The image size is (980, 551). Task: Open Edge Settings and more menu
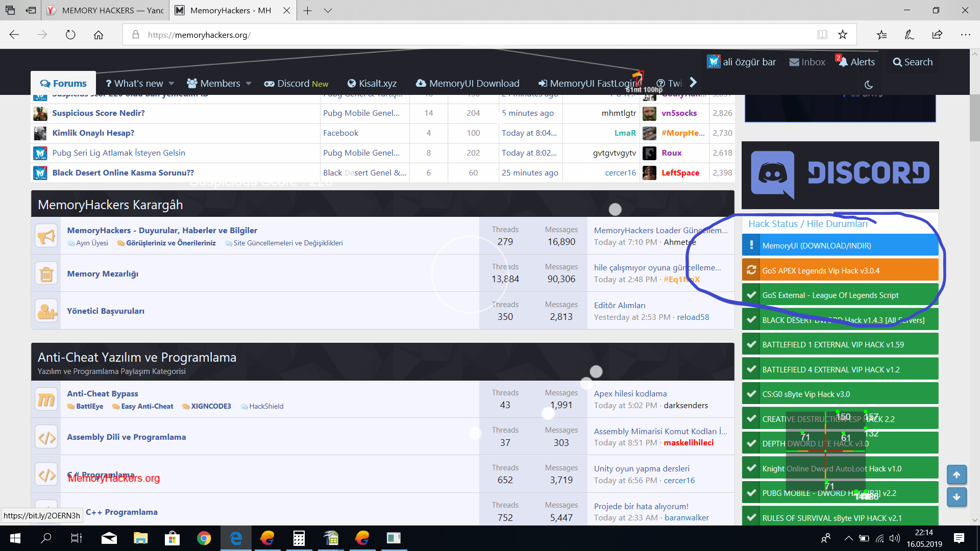965,35
